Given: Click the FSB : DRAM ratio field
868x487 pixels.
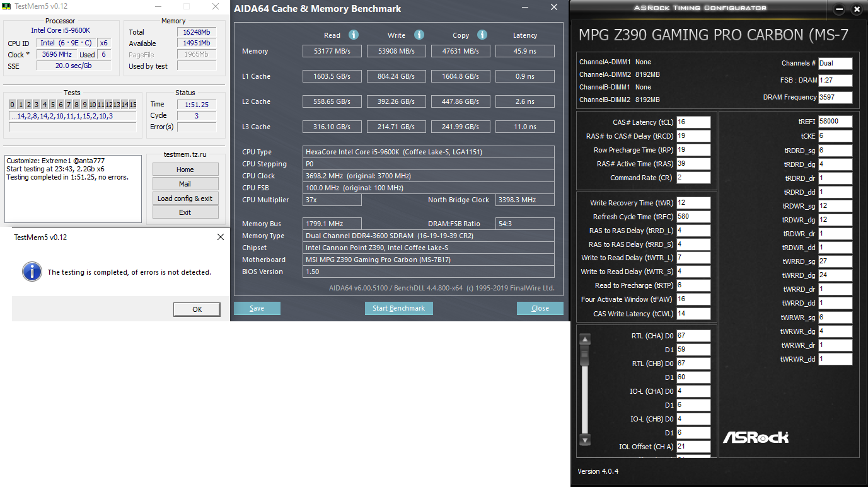Looking at the screenshot, I should point(835,81).
